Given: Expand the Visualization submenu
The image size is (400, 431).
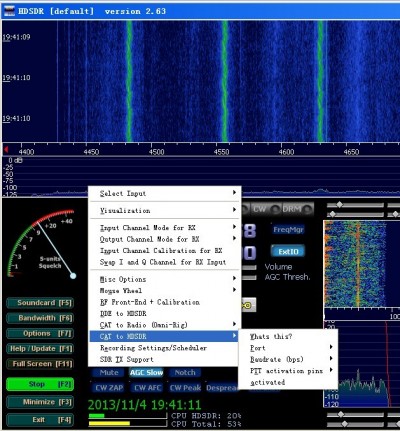Looking at the screenshot, I should pos(165,210).
